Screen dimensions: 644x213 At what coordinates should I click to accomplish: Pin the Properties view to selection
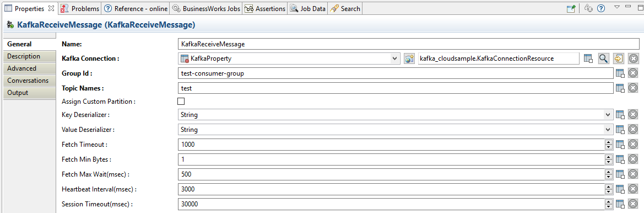tap(571, 9)
